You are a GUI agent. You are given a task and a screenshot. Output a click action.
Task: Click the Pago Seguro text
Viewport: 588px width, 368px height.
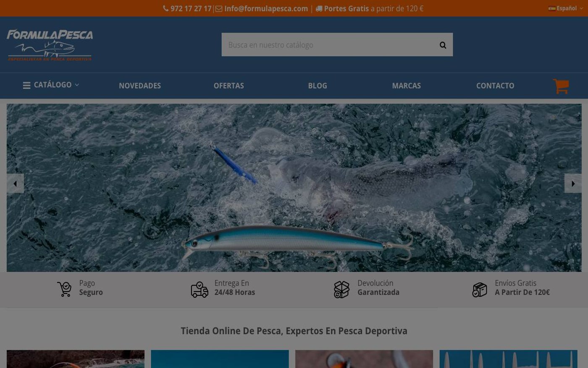tap(91, 288)
